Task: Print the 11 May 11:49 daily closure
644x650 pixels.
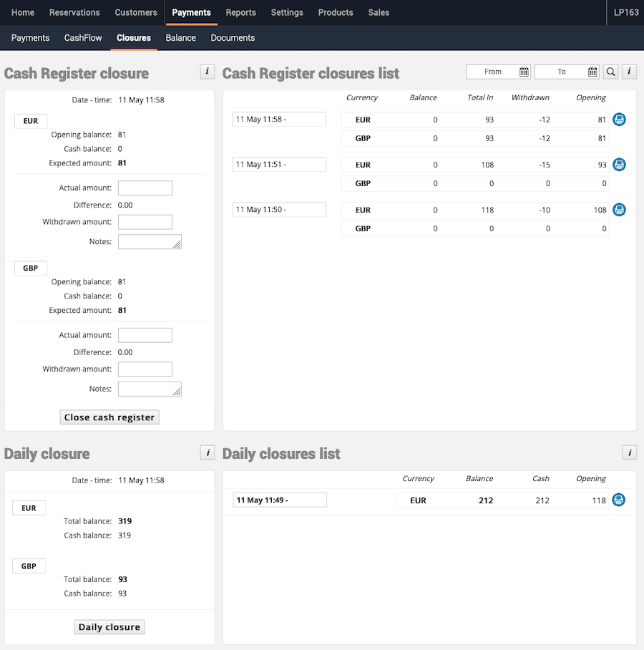Action: [x=619, y=500]
